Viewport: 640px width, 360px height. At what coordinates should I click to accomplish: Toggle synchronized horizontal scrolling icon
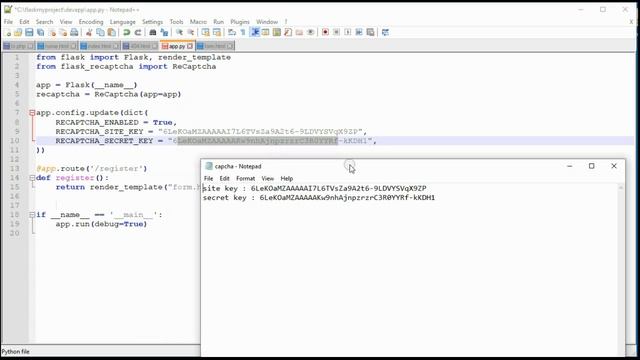217,32
